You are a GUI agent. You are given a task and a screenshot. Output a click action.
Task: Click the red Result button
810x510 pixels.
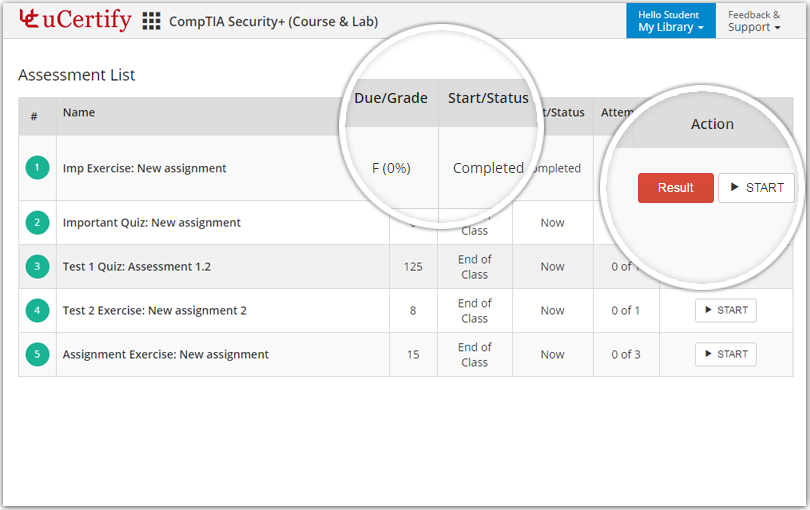click(x=676, y=188)
